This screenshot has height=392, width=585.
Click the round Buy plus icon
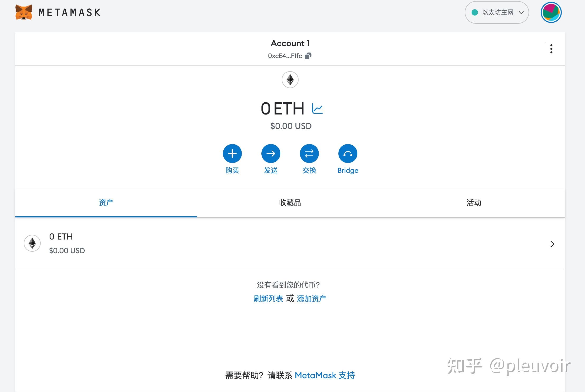(x=232, y=154)
